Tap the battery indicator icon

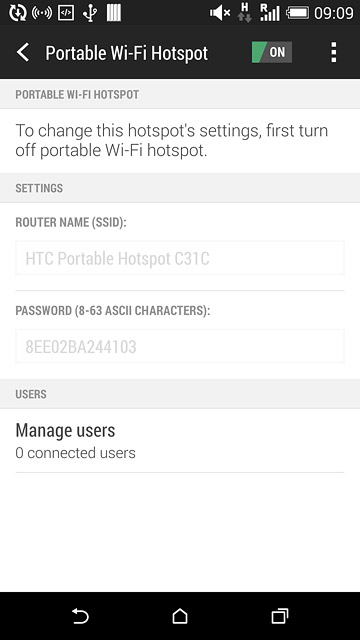tap(298, 13)
